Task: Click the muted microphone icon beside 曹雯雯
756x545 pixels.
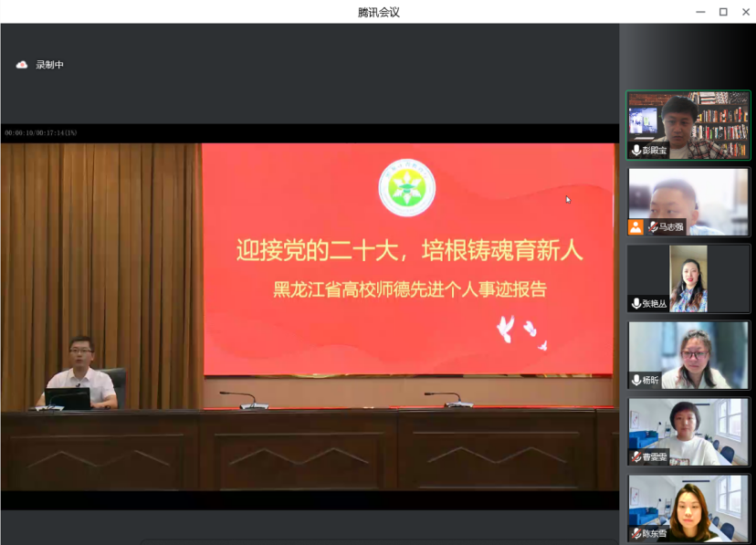Action: 636,456
